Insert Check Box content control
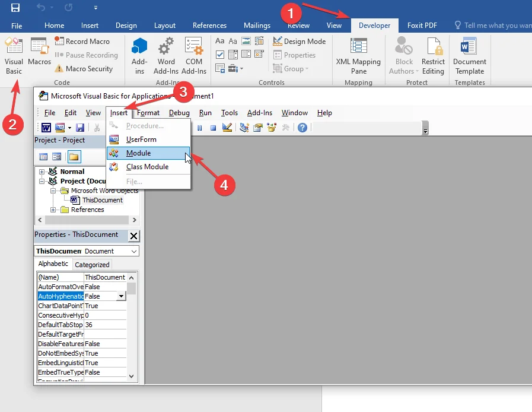 [219, 55]
